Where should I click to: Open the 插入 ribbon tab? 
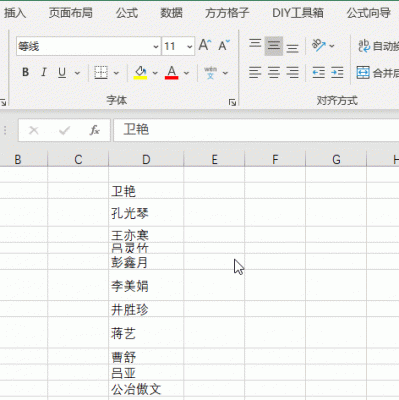pos(15,13)
